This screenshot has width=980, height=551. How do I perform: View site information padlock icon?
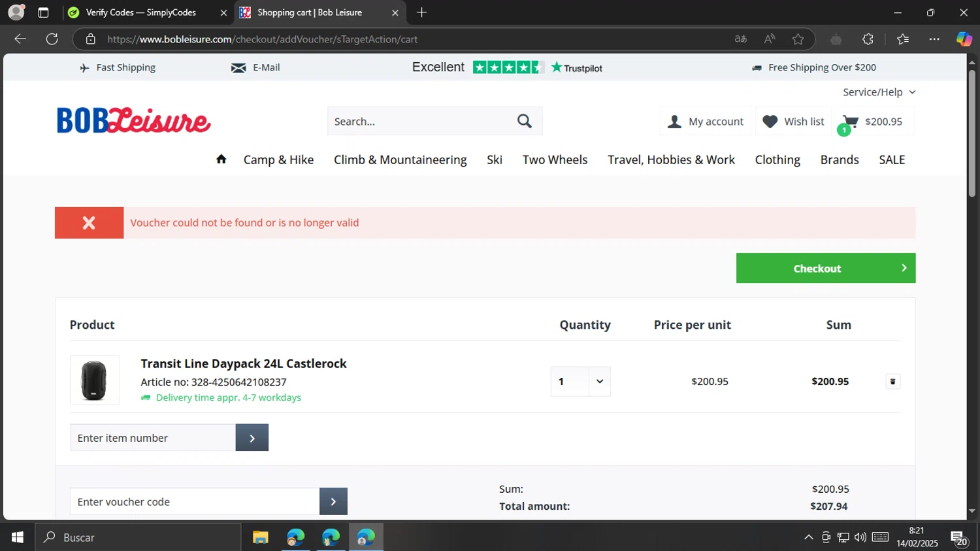[x=91, y=39]
